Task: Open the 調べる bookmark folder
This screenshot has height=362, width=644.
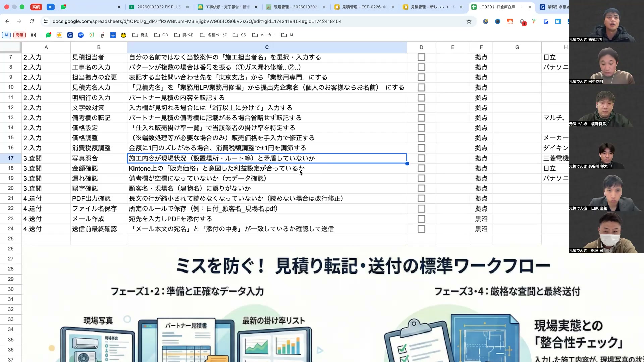Action: pos(184,35)
